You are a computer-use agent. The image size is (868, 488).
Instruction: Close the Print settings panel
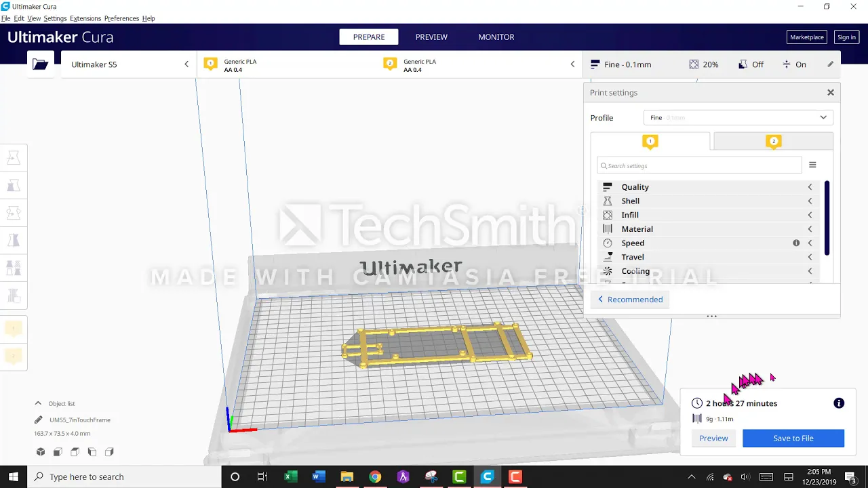[831, 92]
